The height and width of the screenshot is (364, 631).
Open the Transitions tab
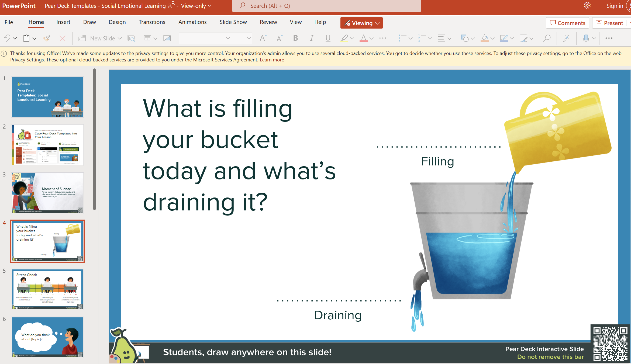152,22
